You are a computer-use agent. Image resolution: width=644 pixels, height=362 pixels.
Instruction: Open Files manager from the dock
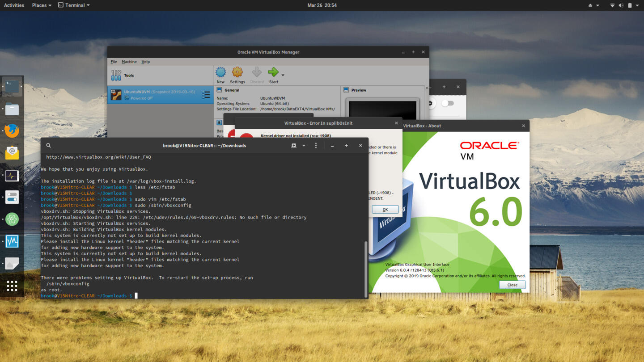[12, 109]
